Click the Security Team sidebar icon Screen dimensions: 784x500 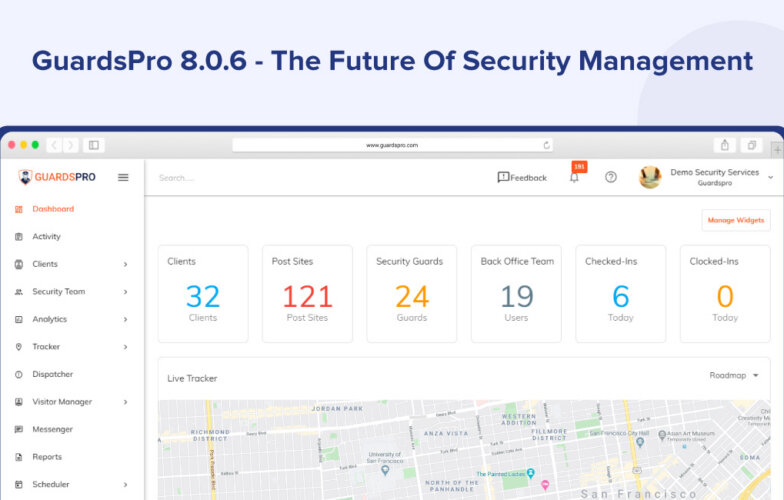click(x=18, y=292)
